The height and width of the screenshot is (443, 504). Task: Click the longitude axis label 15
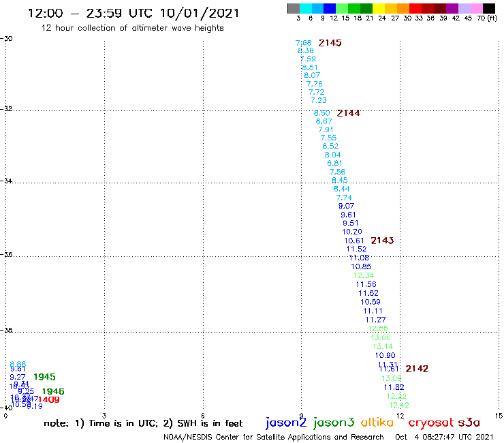[x=499, y=416]
